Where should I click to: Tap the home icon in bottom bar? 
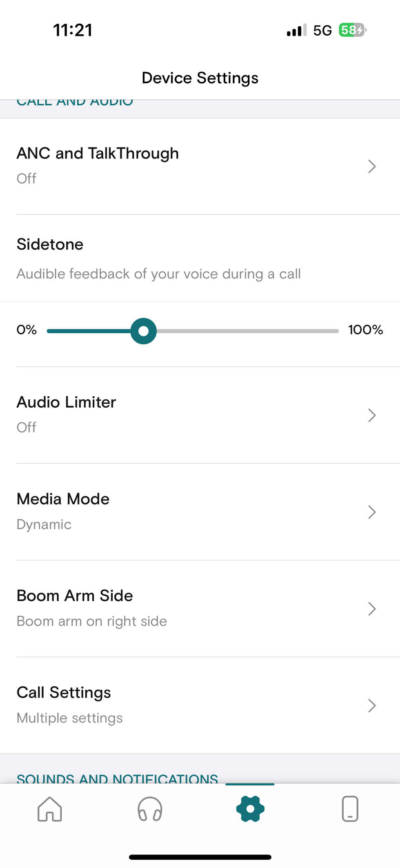point(50,809)
